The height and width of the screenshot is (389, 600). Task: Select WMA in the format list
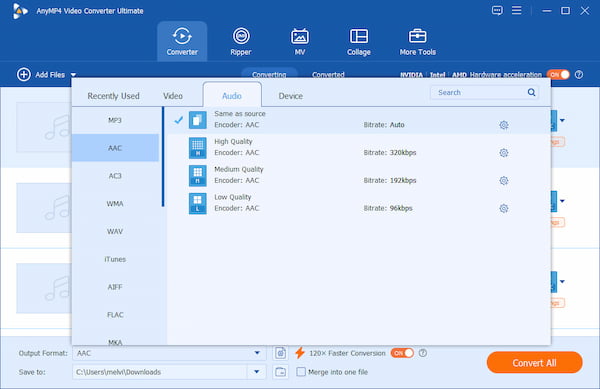coord(115,203)
